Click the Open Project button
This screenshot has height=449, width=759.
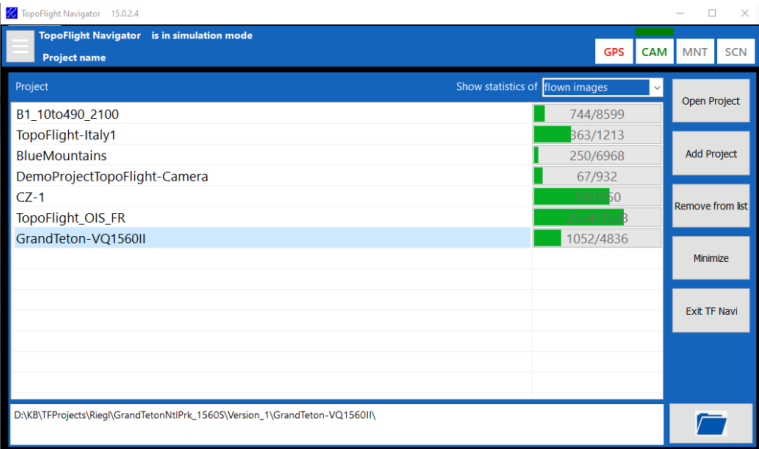711,101
